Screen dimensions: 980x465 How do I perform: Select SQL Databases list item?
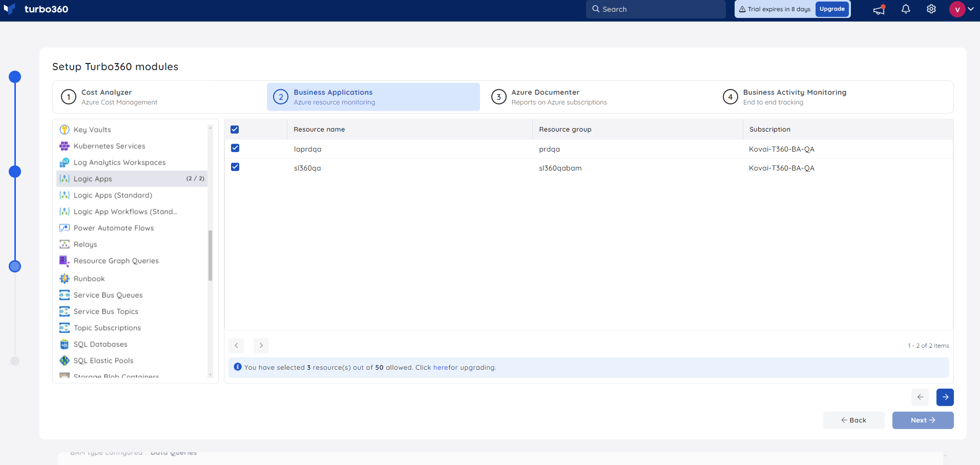point(132,344)
